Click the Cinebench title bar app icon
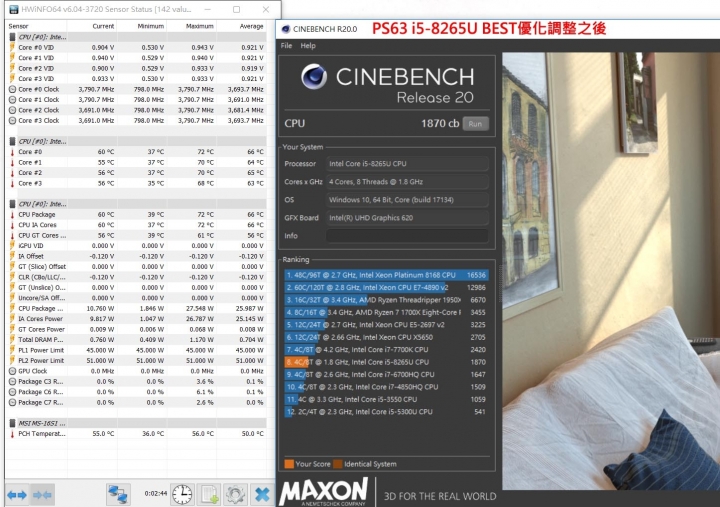The width and height of the screenshot is (720, 507). [x=286, y=29]
